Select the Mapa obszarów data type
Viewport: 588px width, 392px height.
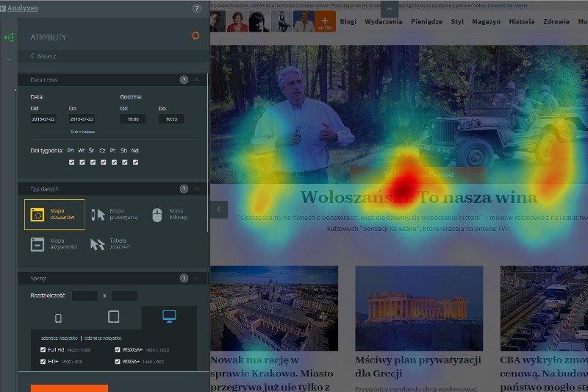54,215
